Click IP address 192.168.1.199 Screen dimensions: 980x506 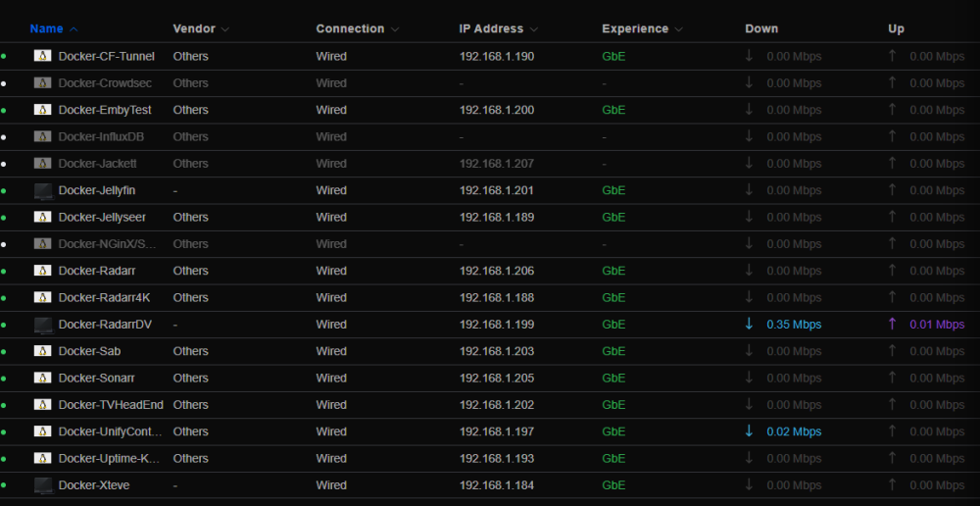pyautogui.click(x=496, y=325)
